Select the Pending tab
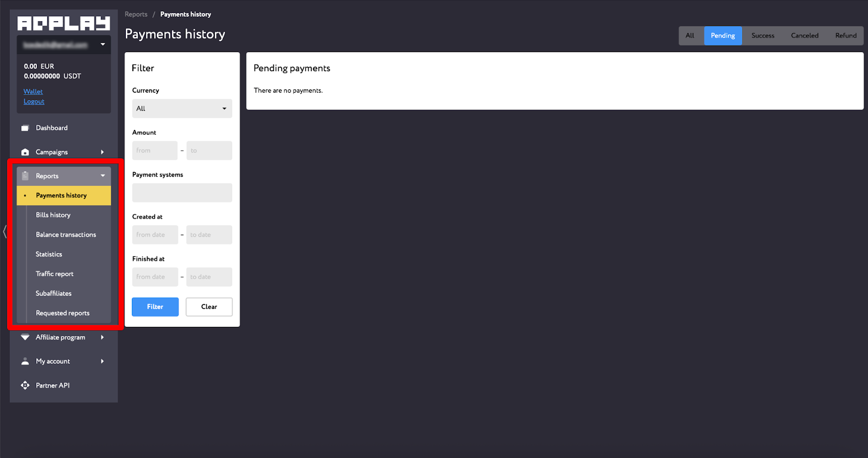This screenshot has width=868, height=458. coord(723,36)
